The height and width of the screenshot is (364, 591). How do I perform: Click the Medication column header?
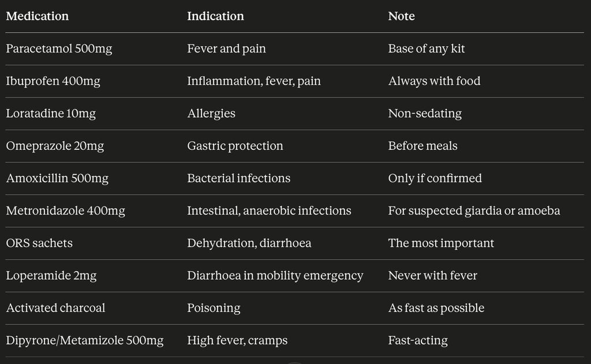coord(38,16)
